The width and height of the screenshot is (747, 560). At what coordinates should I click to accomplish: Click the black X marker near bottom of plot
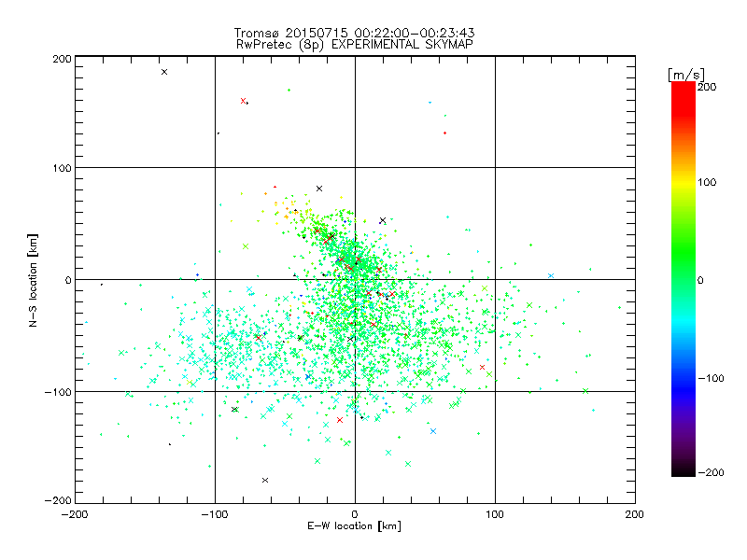click(x=265, y=480)
